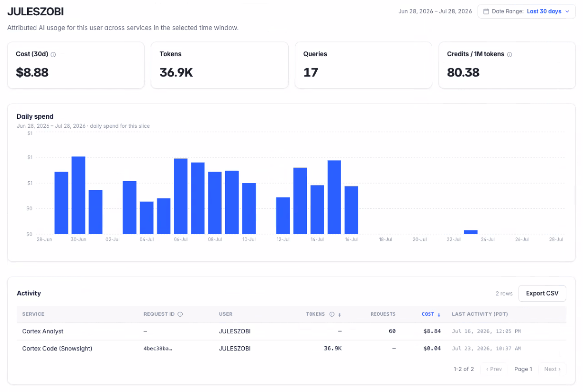The image size is (583, 392).
Task: Click the Jul 16, 2026, 12:05 PM timestamp
Action: click(486, 331)
